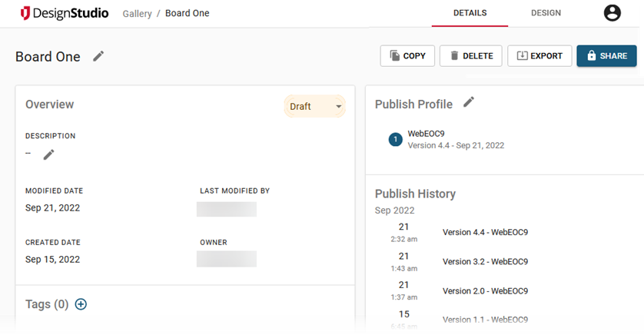Edit Publish Profile via pencil icon
Image resolution: width=644 pixels, height=335 pixels.
tap(469, 102)
